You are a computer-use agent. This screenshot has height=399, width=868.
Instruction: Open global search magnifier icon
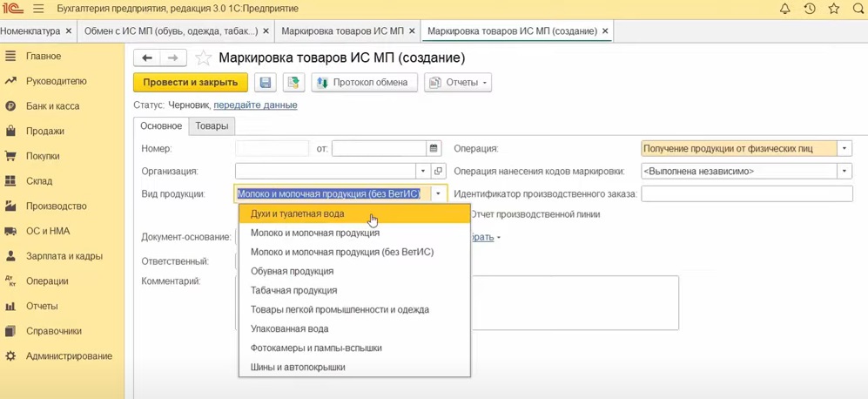click(x=858, y=9)
